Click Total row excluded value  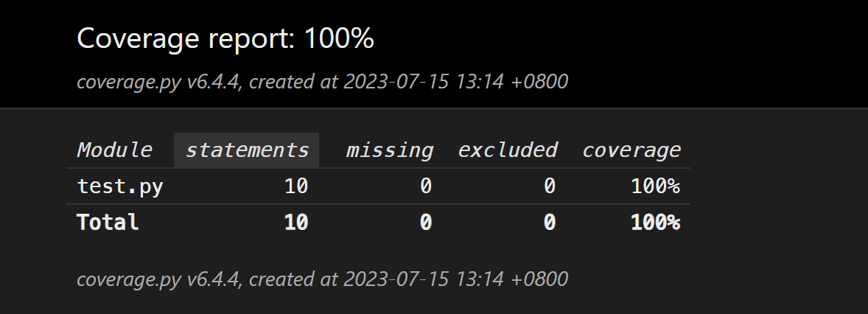pos(549,222)
